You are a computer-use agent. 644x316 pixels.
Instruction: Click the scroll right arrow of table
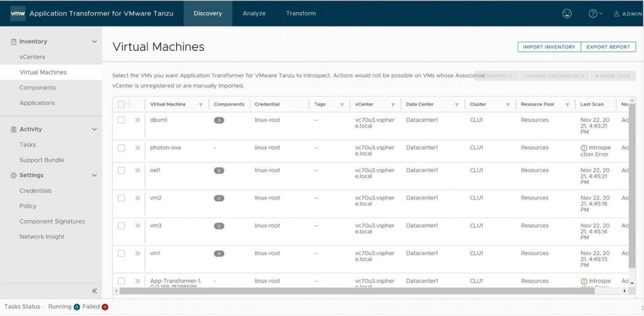625,291
